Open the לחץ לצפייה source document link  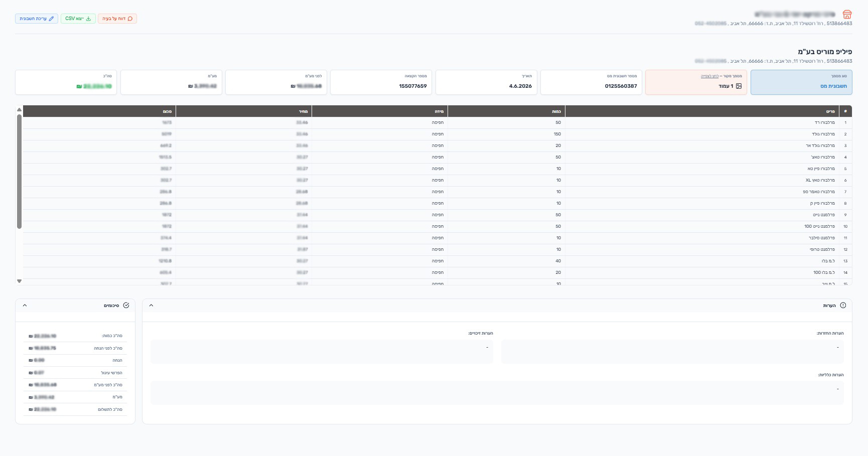coord(709,76)
